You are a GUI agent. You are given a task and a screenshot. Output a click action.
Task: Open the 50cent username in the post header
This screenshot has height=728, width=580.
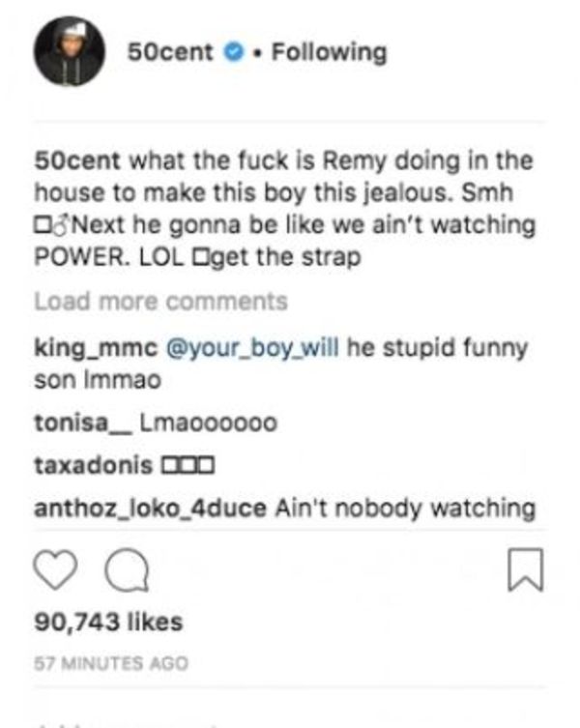170,52
